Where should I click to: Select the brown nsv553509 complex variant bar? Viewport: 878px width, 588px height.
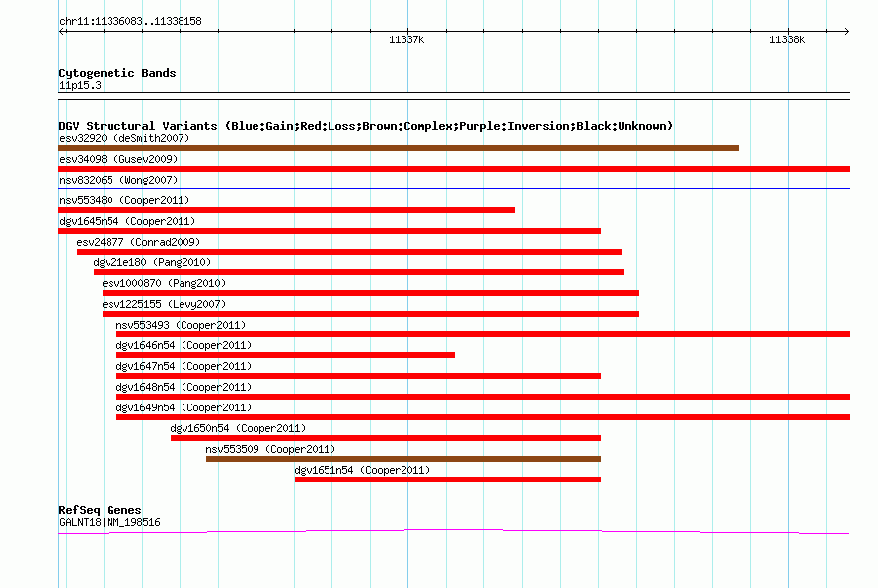tap(403, 459)
